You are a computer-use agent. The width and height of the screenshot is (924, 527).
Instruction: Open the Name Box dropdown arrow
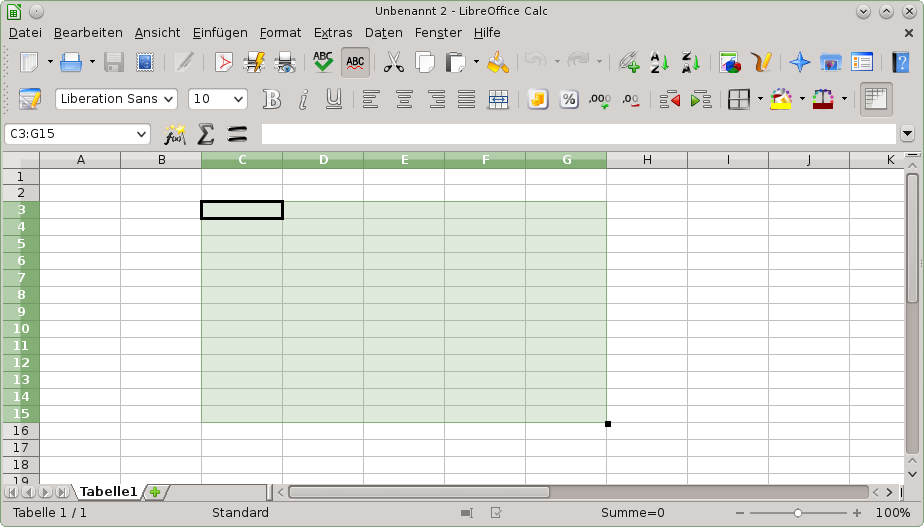tap(141, 134)
